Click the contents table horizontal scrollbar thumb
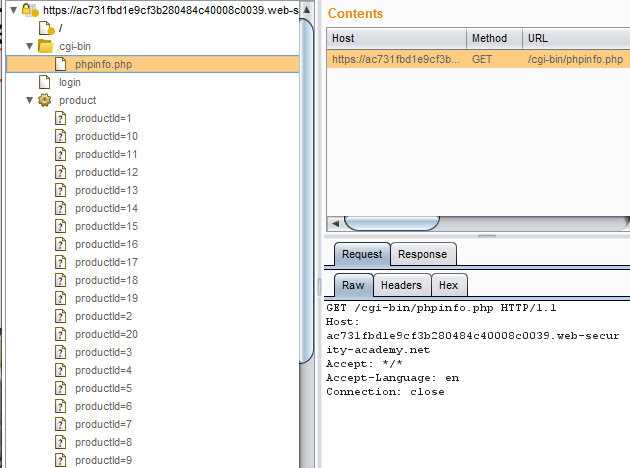 [x=392, y=223]
